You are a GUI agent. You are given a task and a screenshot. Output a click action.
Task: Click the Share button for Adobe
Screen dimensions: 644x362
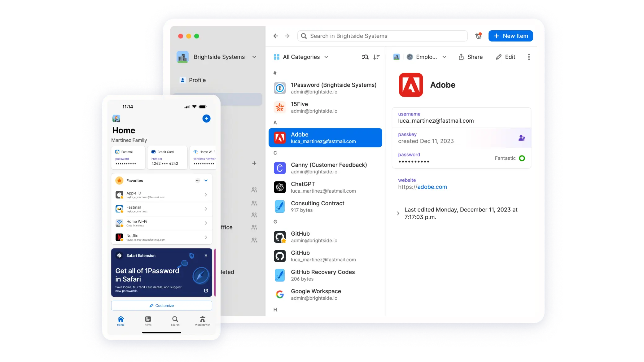(x=470, y=57)
